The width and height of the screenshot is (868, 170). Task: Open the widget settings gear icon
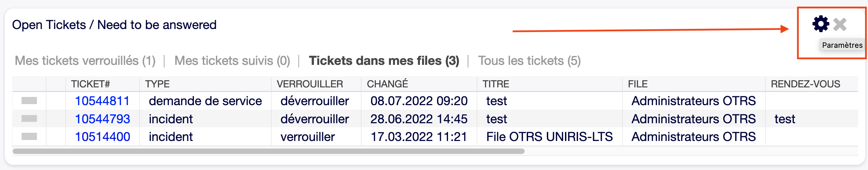pyautogui.click(x=820, y=24)
